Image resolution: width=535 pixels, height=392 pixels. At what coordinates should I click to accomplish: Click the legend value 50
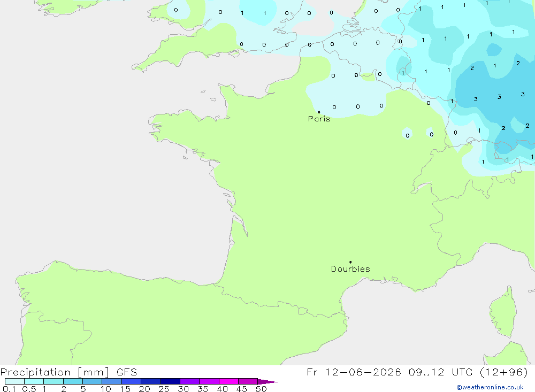coord(261,389)
